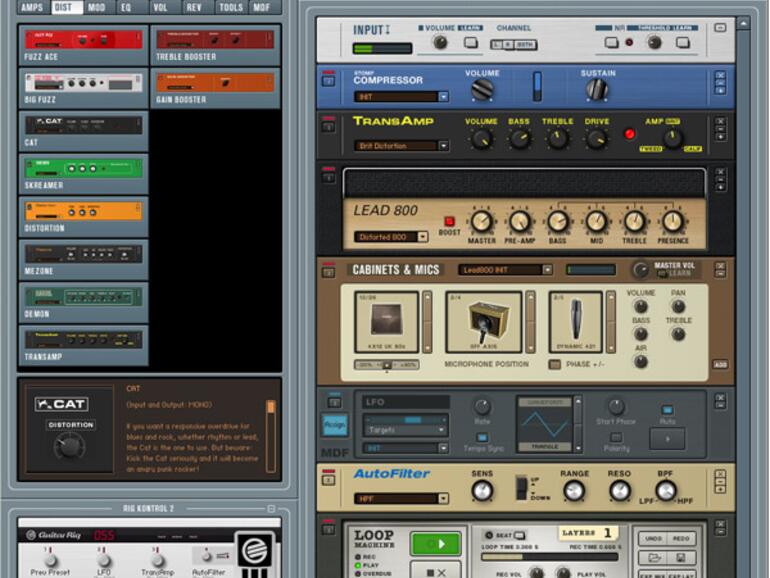Click REDO in Loop Machine
The width and height of the screenshot is (770, 578).
click(681, 539)
